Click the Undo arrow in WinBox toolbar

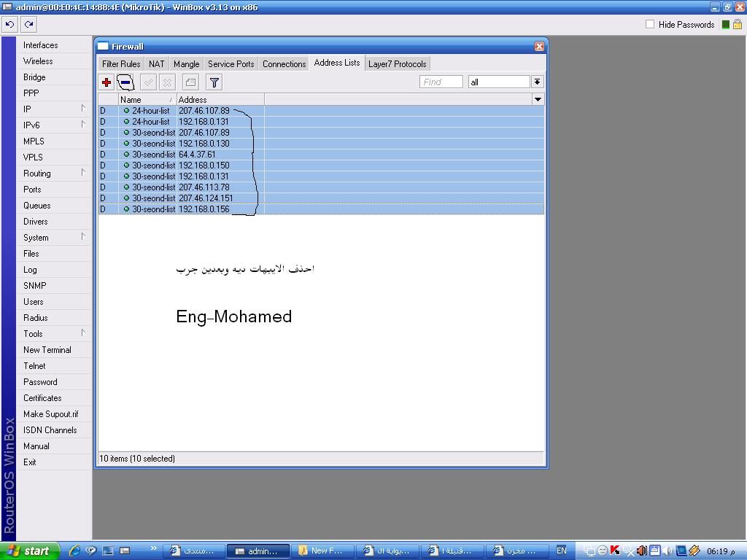click(10, 24)
